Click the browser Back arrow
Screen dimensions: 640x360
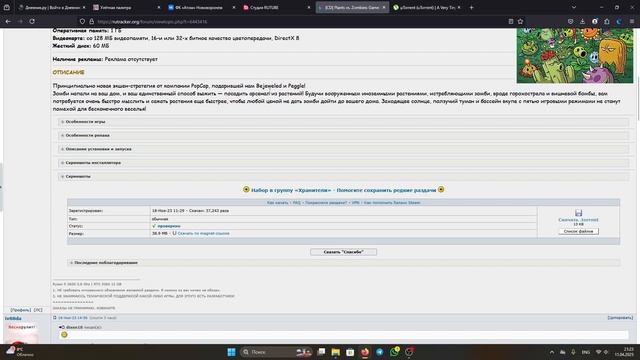pyautogui.click(x=8, y=21)
